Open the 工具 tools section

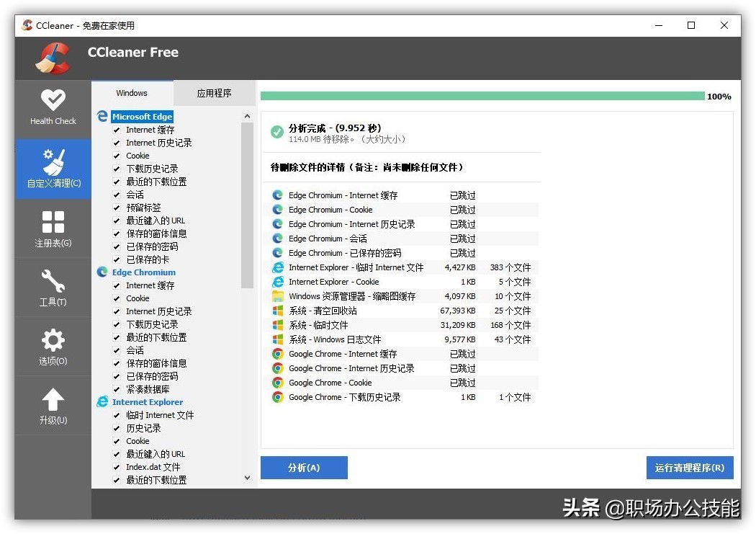pos(52,287)
